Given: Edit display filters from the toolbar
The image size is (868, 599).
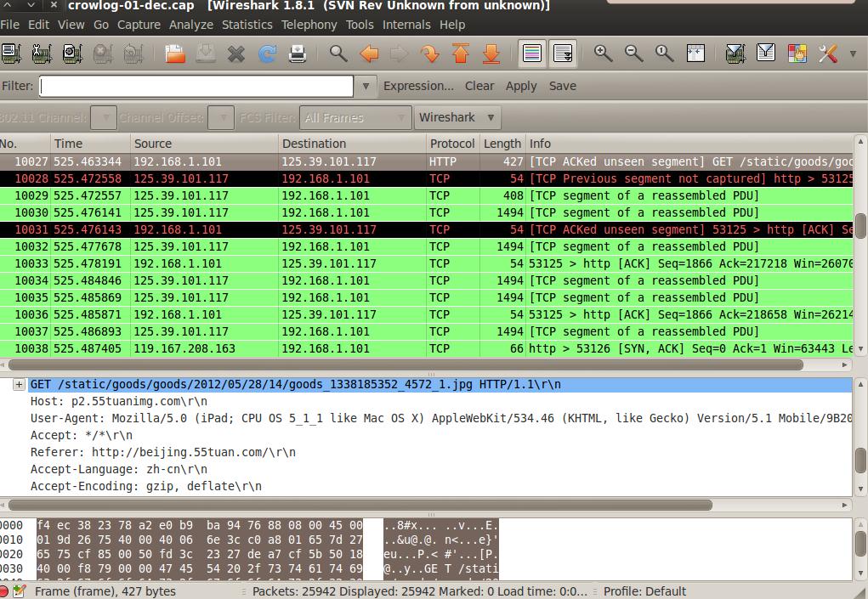Looking at the screenshot, I should 766,54.
